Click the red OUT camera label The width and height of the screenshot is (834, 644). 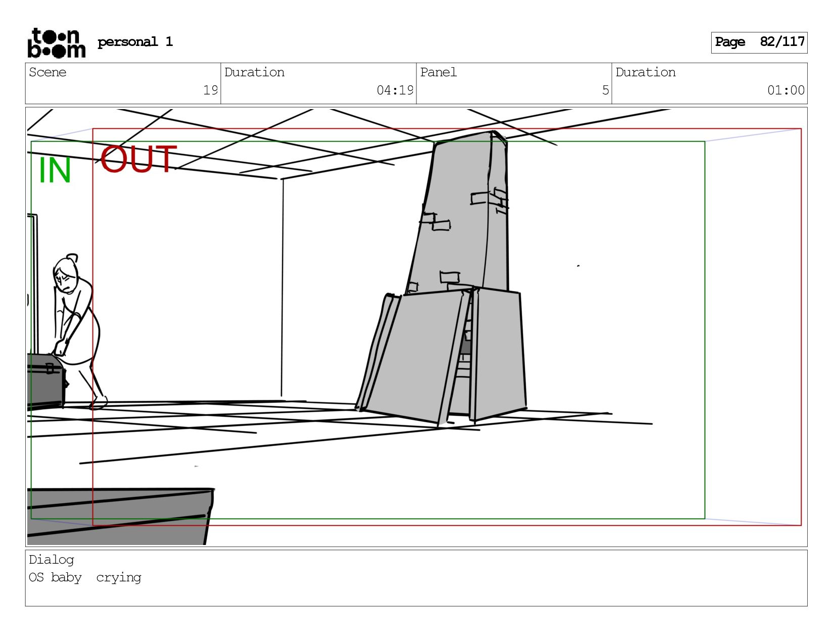click(138, 159)
